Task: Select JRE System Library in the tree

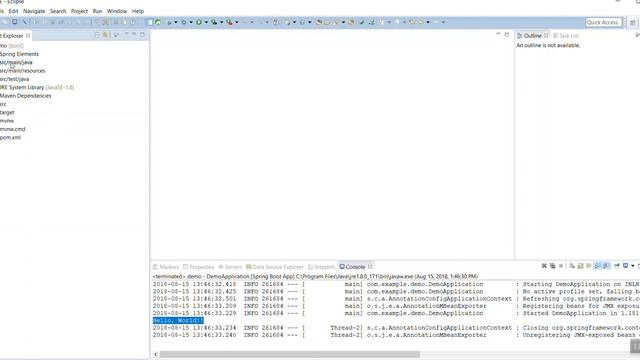Action: tap(37, 87)
